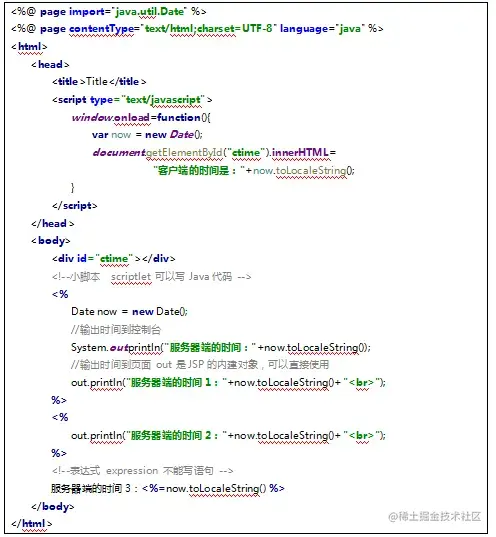
Task: Click the <div id="ctime"></div> line
Action: 113,259
